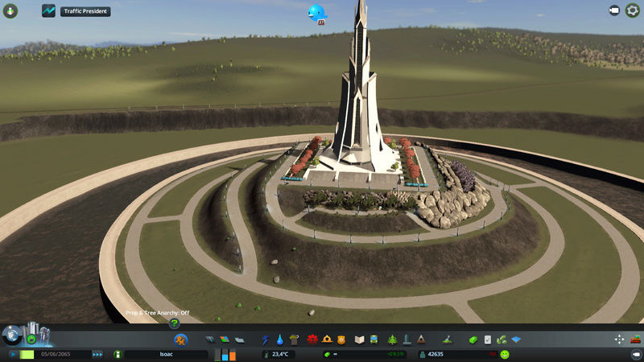644x362 pixels.
Task: Open the green question mark advisor
Action: click(174, 323)
